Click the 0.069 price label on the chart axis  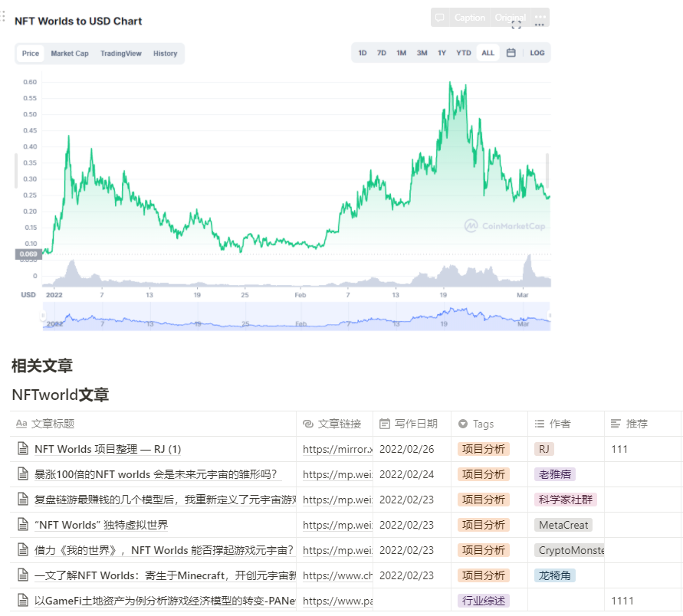(x=29, y=254)
